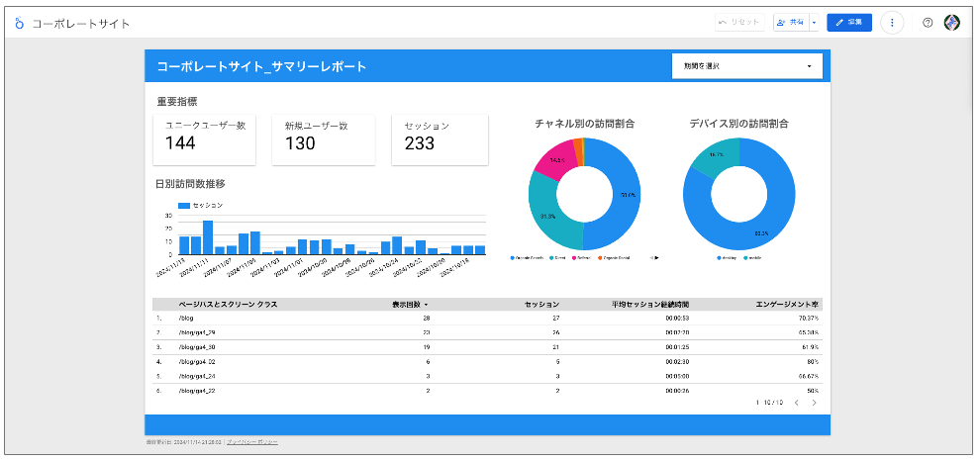980x461 pixels.
Task: Click the Referral legend entry
Action: 579,257
